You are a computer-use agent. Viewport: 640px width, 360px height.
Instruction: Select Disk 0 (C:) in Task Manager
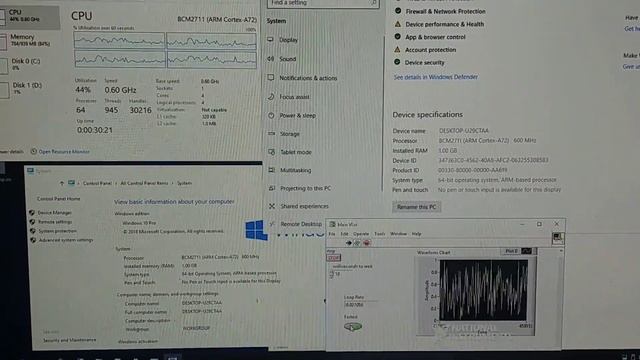29,64
